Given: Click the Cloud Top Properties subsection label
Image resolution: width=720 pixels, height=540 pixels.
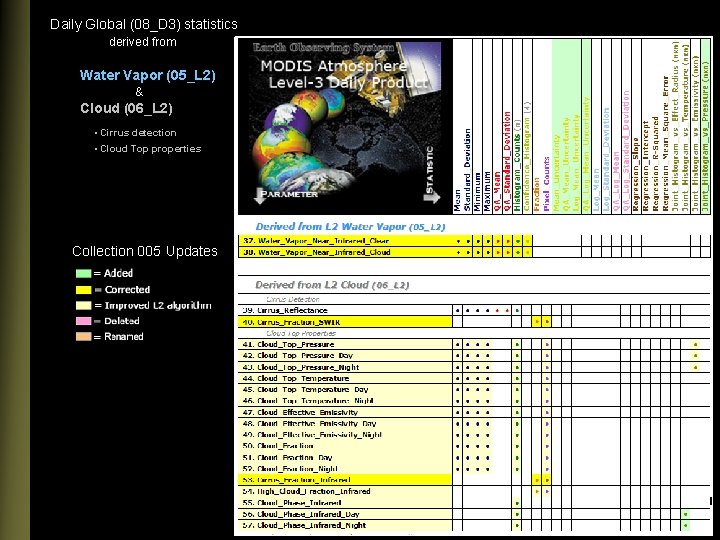Looking at the screenshot, I should click(301, 333).
